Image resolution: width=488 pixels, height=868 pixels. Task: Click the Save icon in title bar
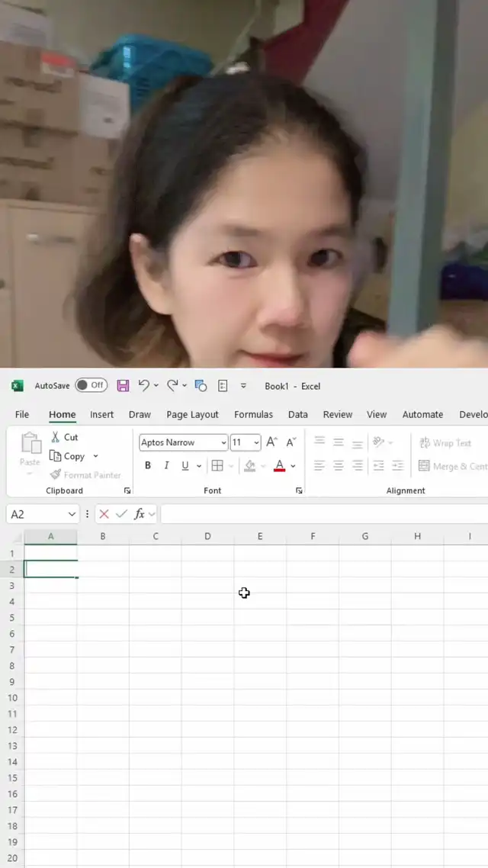point(123,386)
